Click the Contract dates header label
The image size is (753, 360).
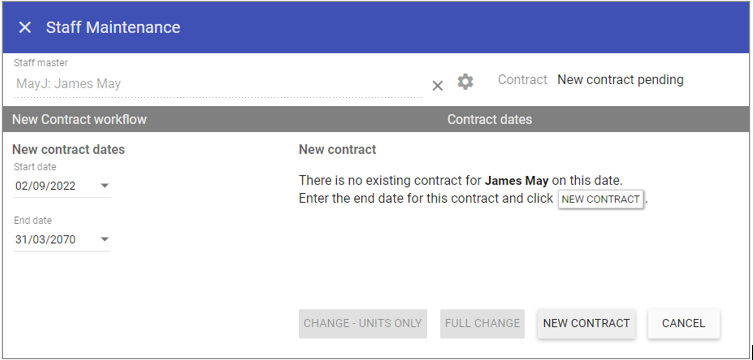pos(489,120)
